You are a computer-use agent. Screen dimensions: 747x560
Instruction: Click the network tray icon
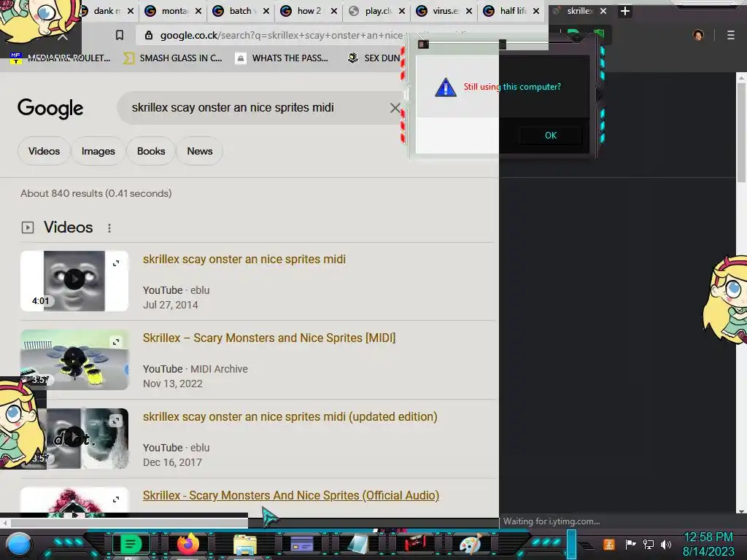[649, 544]
